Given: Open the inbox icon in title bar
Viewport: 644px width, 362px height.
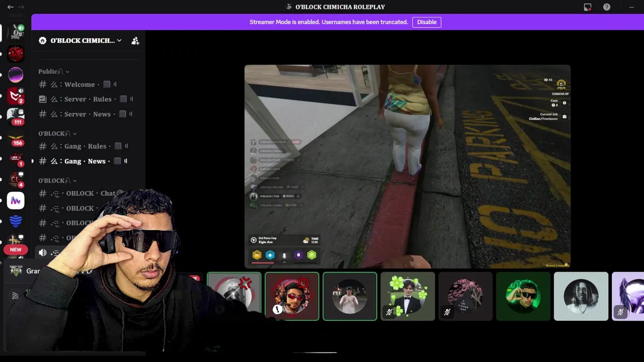Looking at the screenshot, I should click(588, 7).
